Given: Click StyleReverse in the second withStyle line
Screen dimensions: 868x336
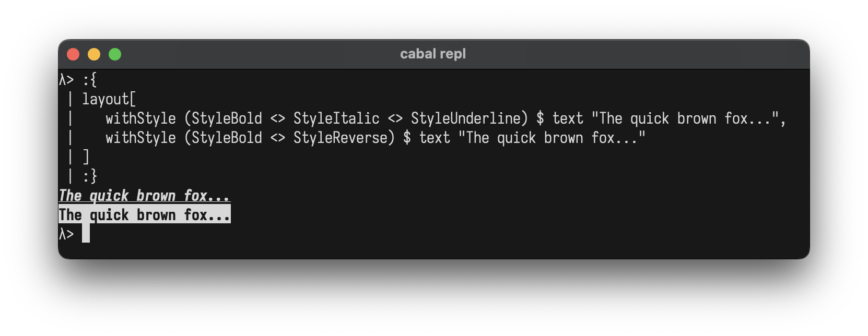Looking at the screenshot, I should click(341, 138).
